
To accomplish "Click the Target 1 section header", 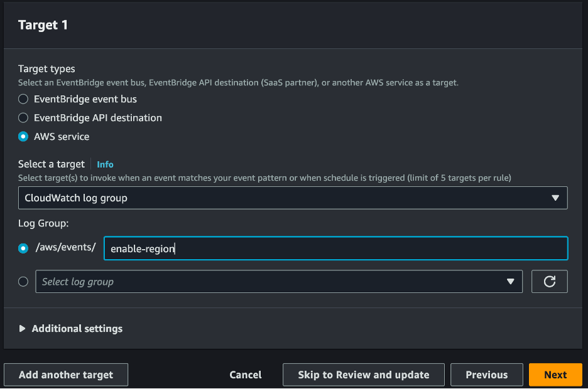I will 43,25.
